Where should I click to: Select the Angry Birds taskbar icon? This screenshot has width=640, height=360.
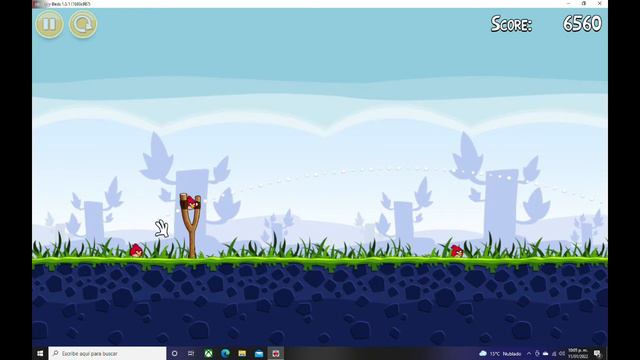(x=276, y=353)
